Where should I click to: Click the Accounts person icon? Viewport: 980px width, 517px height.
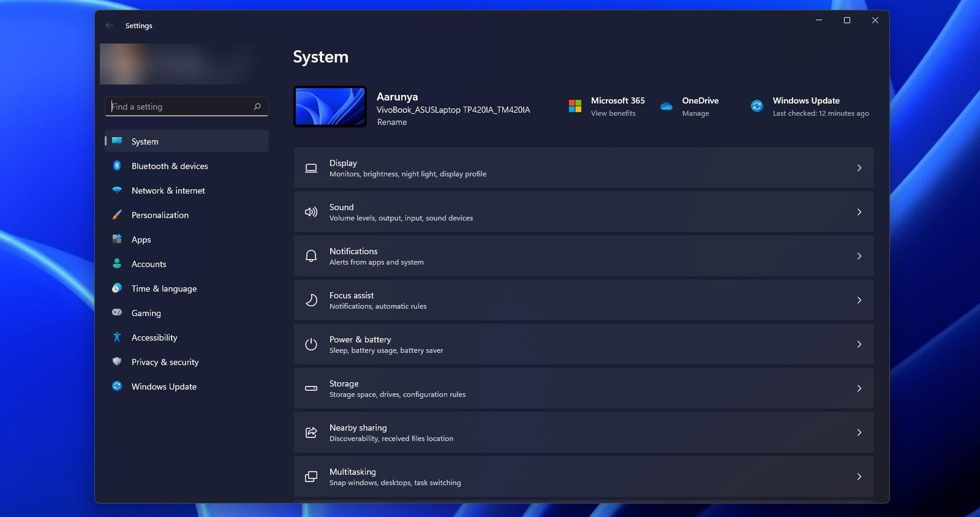coord(117,263)
